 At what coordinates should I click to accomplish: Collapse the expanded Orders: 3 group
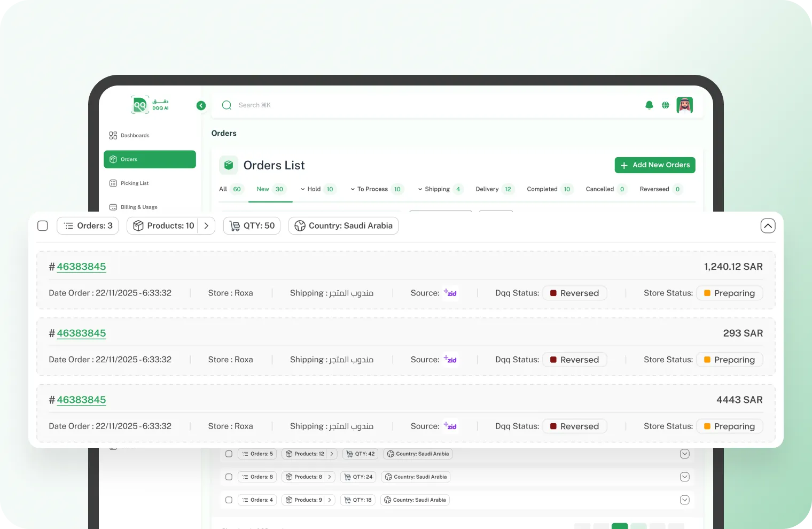[768, 226]
